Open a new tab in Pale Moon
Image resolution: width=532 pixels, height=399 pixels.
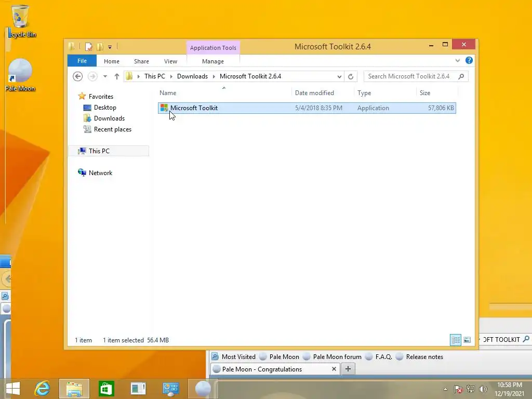coord(348,369)
